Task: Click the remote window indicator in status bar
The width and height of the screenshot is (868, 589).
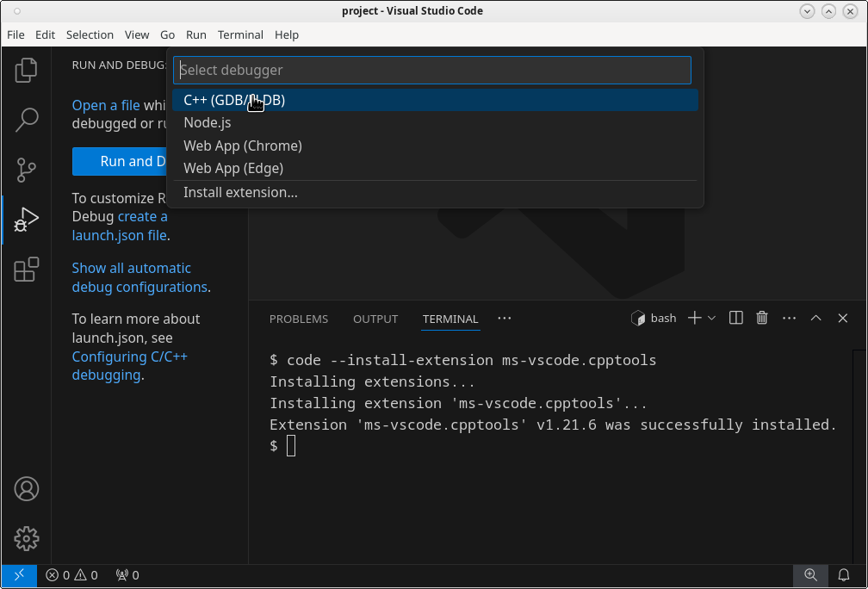Action: click(x=19, y=575)
